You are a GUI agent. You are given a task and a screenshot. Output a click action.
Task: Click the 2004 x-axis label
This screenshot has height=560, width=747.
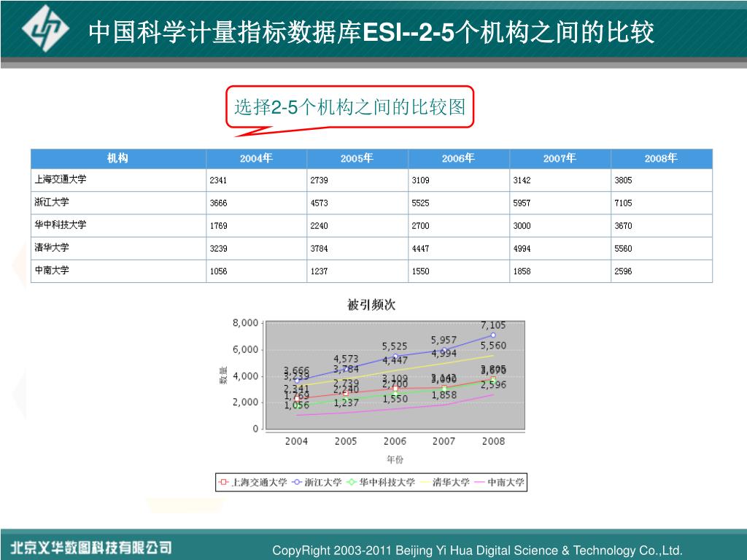coord(296,441)
